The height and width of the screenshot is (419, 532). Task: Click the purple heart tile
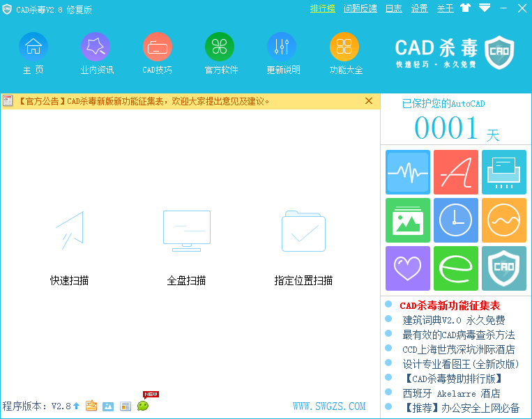pos(408,268)
